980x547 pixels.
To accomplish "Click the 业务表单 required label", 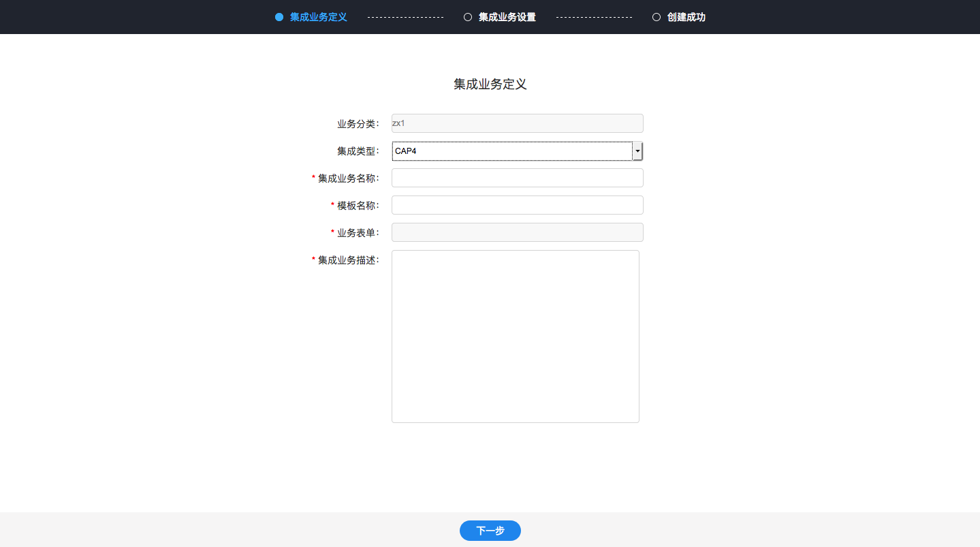I will 355,233.
